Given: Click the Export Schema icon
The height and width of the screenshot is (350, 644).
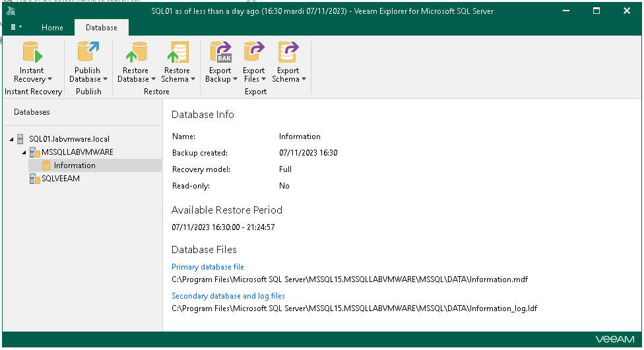Looking at the screenshot, I should (x=288, y=52).
